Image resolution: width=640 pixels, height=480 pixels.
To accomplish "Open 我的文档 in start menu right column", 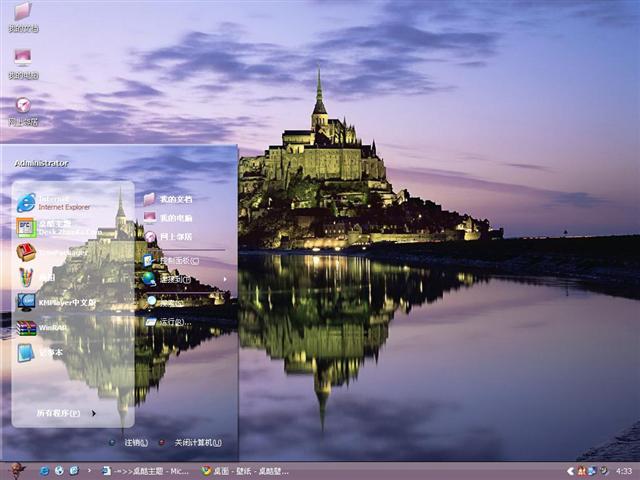I will (x=168, y=199).
